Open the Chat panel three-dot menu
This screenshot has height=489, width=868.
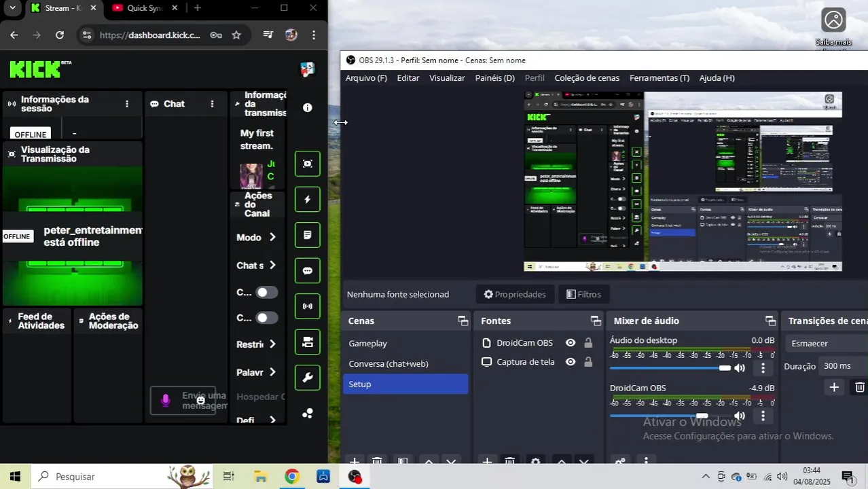point(212,104)
